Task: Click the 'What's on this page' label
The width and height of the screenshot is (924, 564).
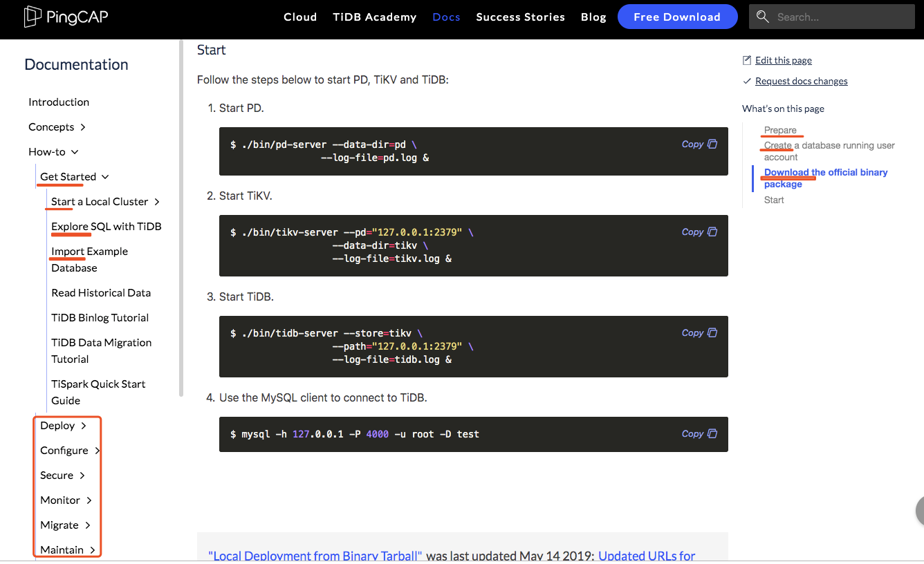Action: 783,109
